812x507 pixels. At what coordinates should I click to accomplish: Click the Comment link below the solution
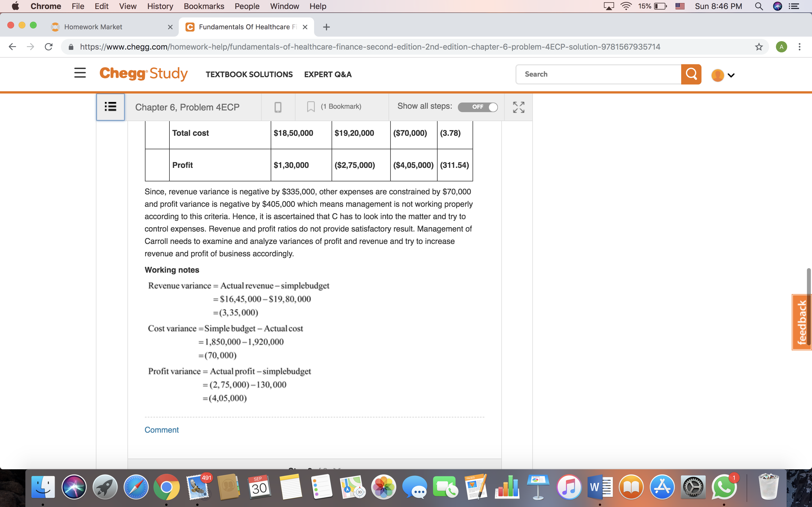(x=161, y=430)
